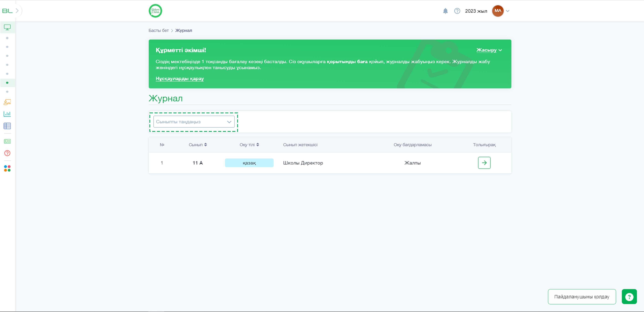Hide the banner via Жасыру
Image resolution: width=644 pixels, height=312 pixels.
pyautogui.click(x=489, y=50)
